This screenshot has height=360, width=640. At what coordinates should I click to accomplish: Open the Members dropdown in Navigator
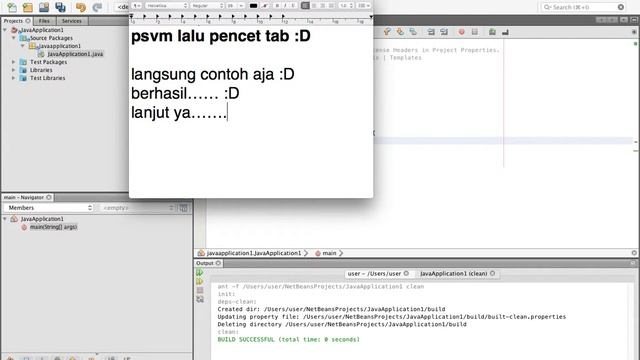(x=50, y=208)
